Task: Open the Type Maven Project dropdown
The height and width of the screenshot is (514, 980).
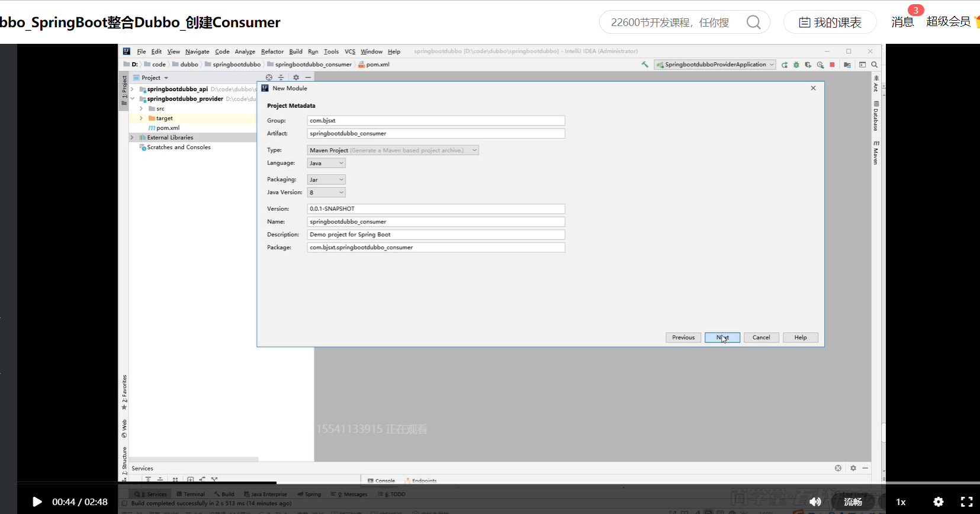Action: [x=393, y=150]
